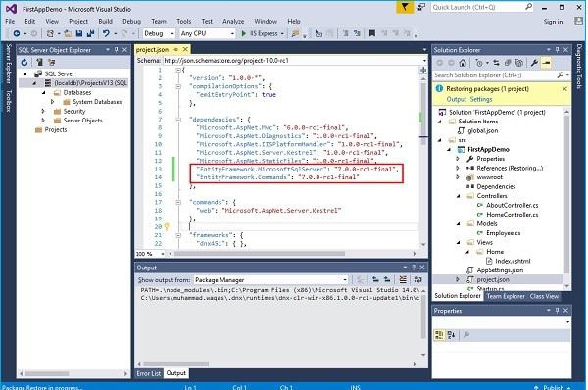Click the Properties wrench icon in Solution Explorer

click(x=534, y=63)
